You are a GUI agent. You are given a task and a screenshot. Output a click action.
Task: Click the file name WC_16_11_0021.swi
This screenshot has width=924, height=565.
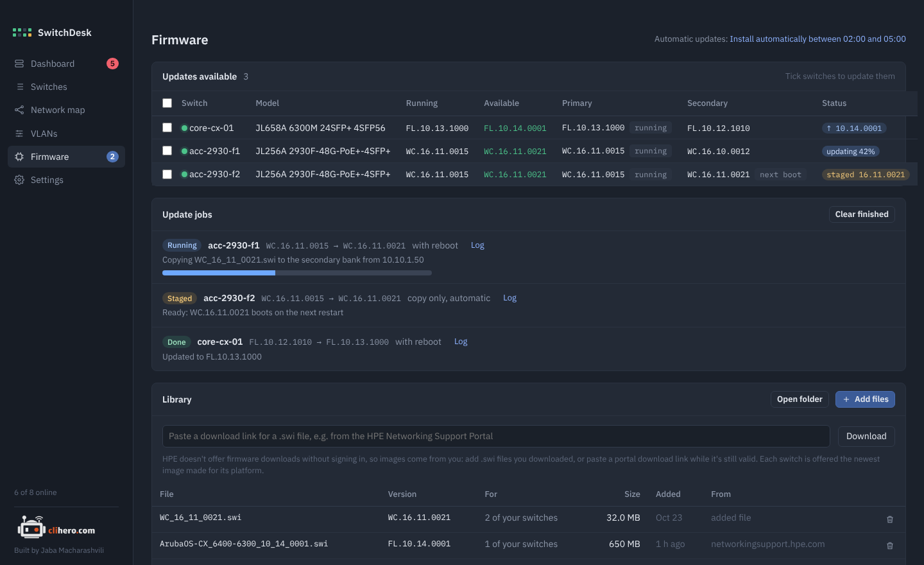201,517
